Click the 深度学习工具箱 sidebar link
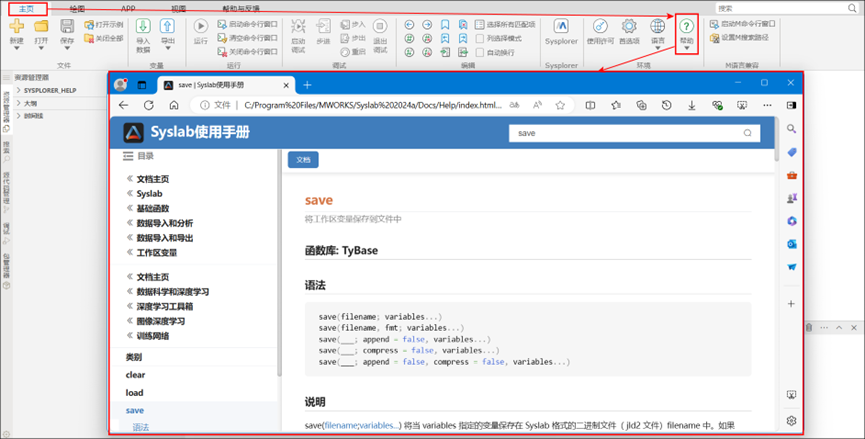 (165, 307)
